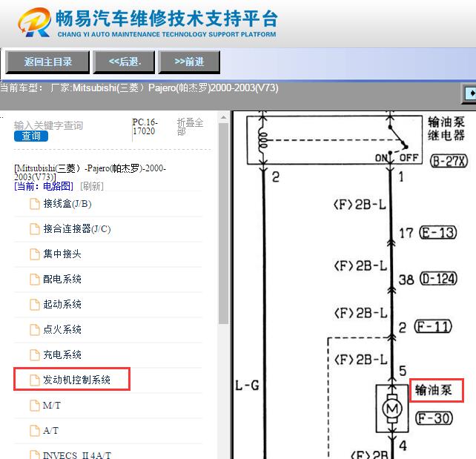Open 配电系统 tree item
476x459 pixels.
coord(62,279)
